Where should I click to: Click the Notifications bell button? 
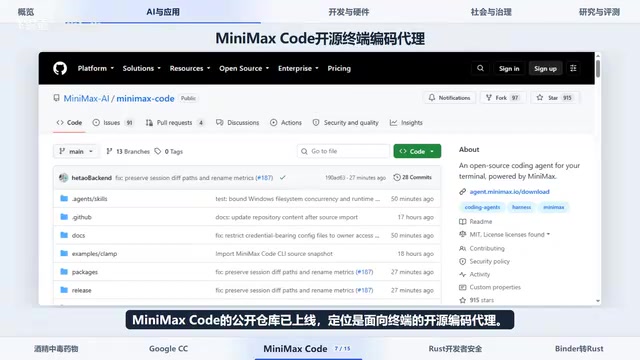coord(449,98)
